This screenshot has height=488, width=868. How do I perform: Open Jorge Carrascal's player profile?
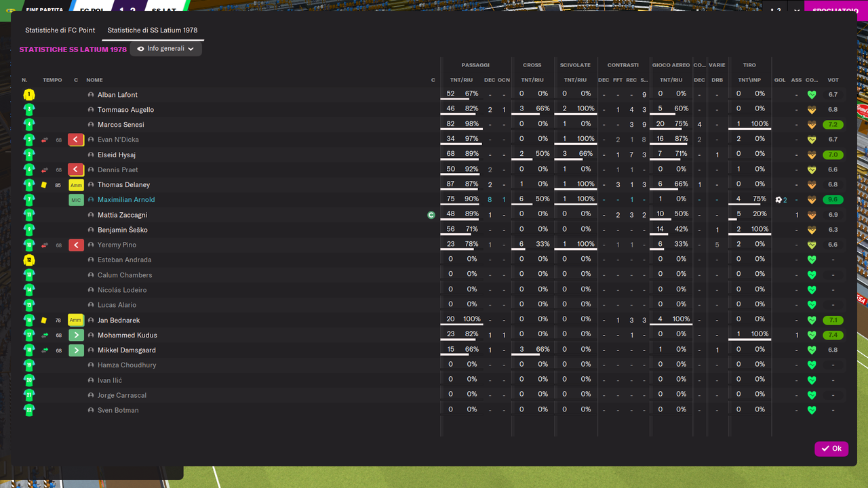(122, 395)
